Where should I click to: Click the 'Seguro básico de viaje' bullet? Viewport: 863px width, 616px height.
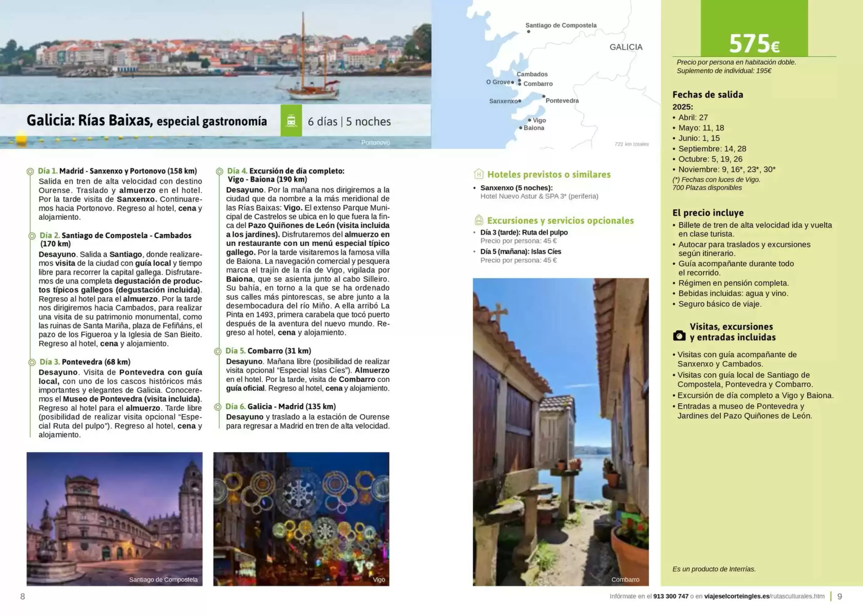(720, 304)
